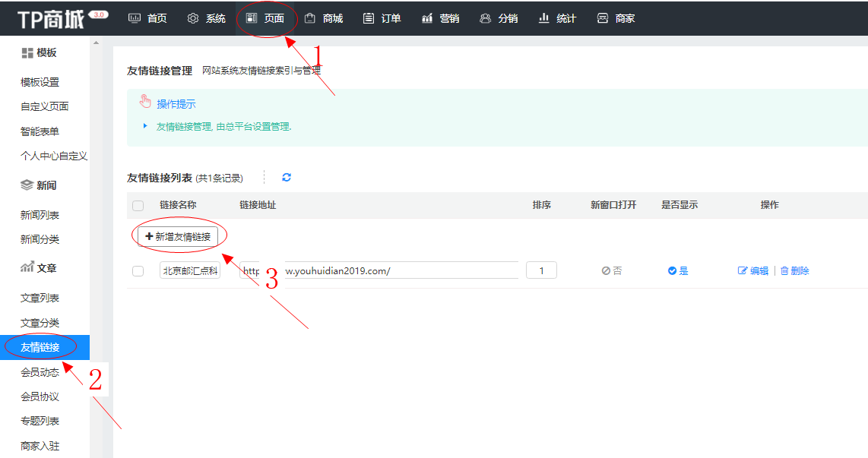The height and width of the screenshot is (458, 868).
Task: Open the 商家 merchant menu
Action: click(616, 18)
